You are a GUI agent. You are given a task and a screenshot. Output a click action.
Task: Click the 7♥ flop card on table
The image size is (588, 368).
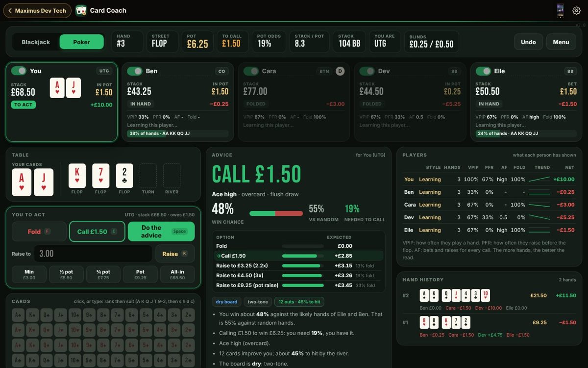pyautogui.click(x=100, y=176)
